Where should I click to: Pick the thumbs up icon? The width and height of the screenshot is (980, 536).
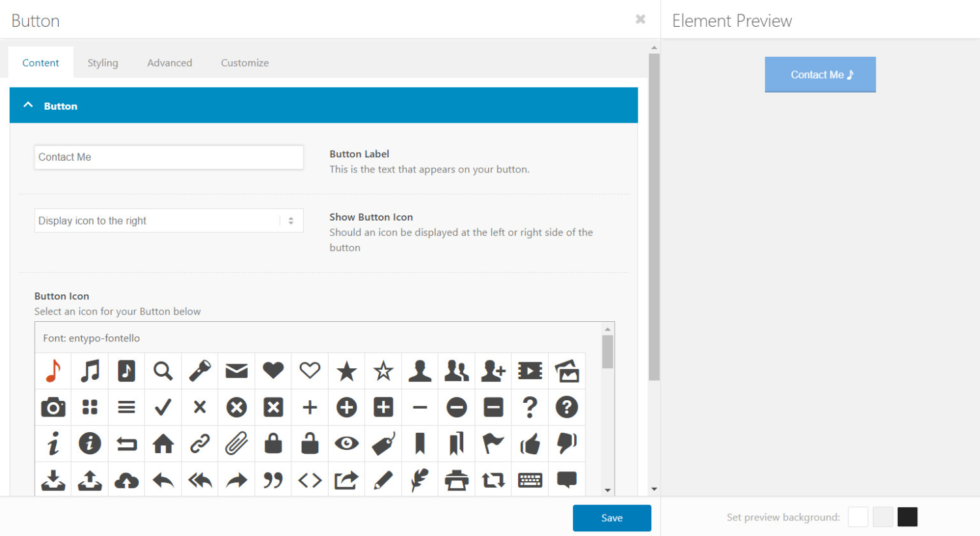(x=529, y=443)
